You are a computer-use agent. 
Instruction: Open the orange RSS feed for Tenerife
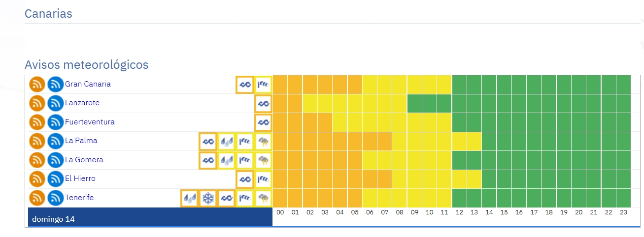(37, 198)
